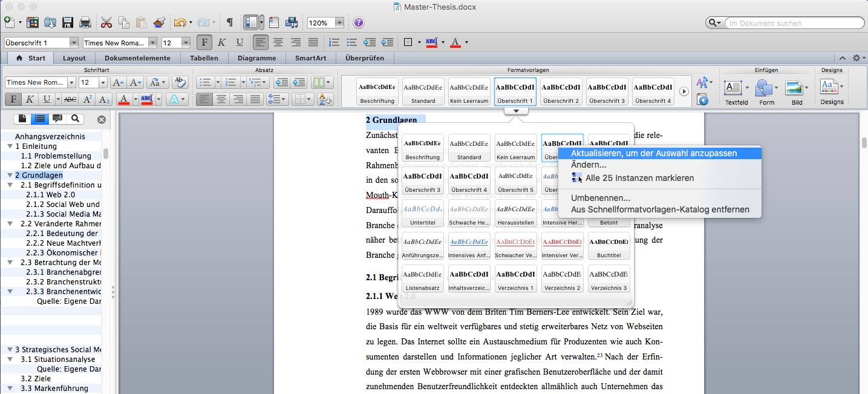Toggle underline U button in the ribbon

click(x=46, y=99)
